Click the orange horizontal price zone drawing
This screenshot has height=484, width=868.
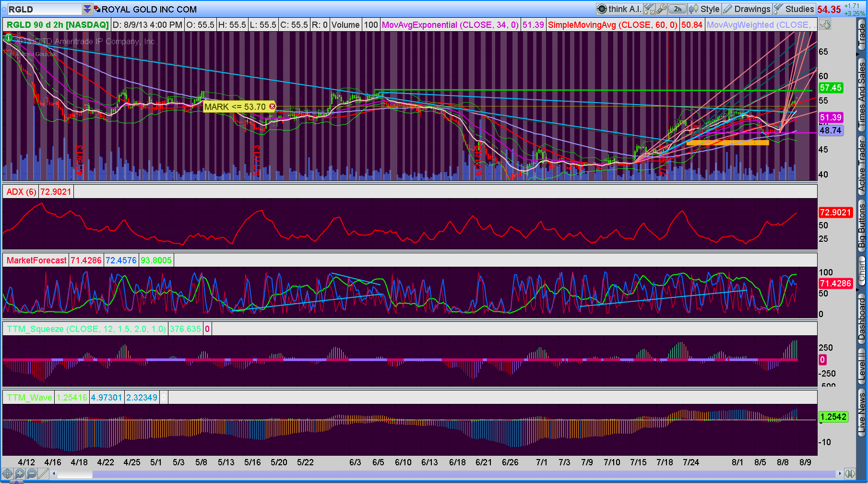[727, 142]
